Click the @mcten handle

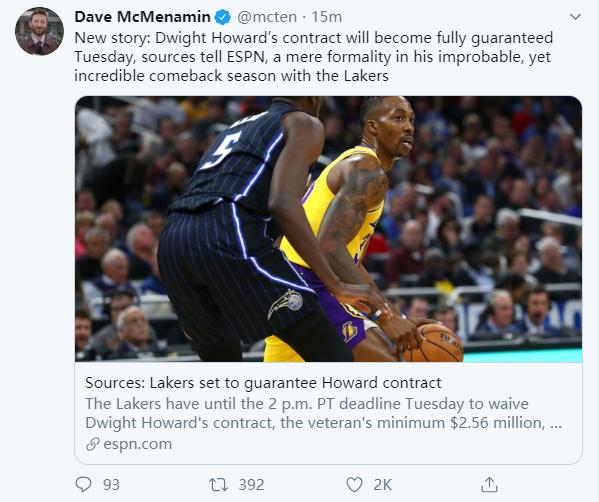pos(267,17)
